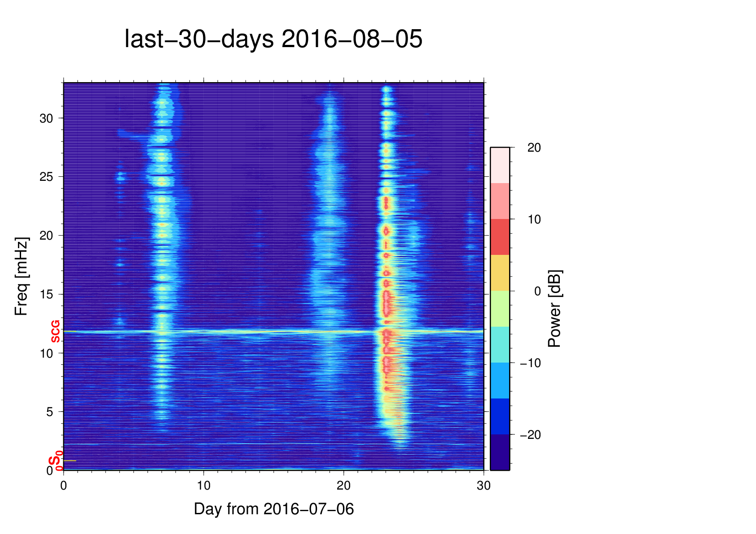
Task: Select the red '0S0' mode marker label
Action: coord(55,461)
